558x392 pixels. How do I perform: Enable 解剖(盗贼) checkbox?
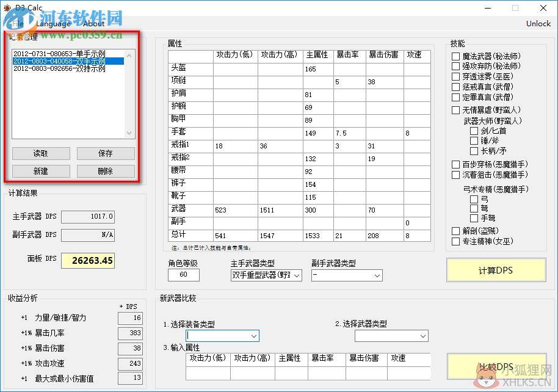pyautogui.click(x=455, y=231)
